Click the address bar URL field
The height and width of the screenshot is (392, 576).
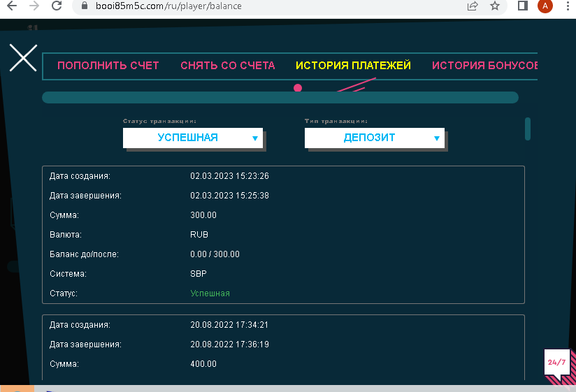pos(280,6)
